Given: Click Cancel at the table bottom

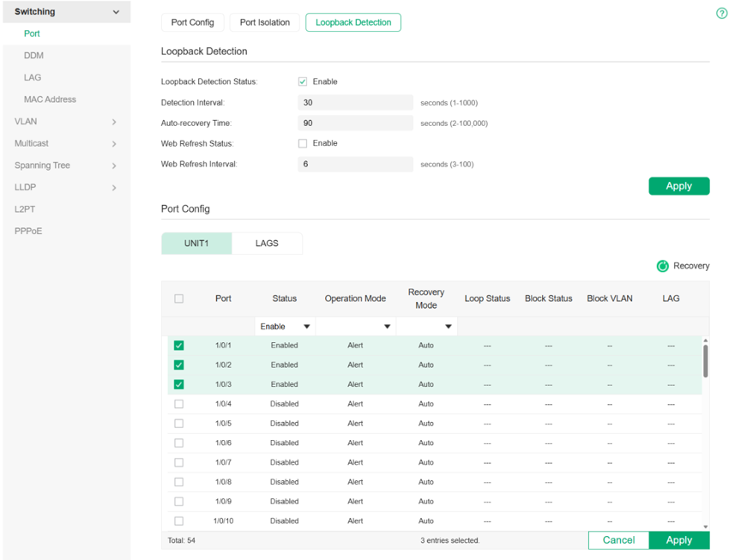Looking at the screenshot, I should [618, 540].
